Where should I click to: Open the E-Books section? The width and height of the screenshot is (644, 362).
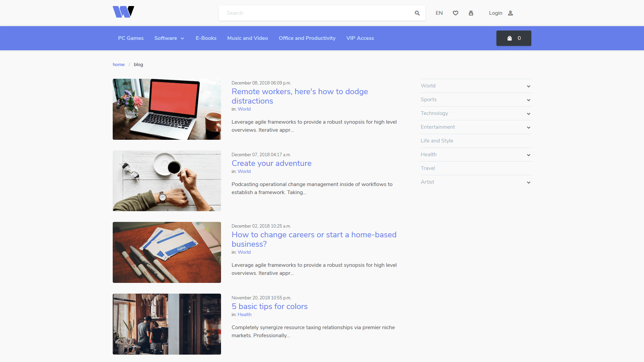point(206,38)
